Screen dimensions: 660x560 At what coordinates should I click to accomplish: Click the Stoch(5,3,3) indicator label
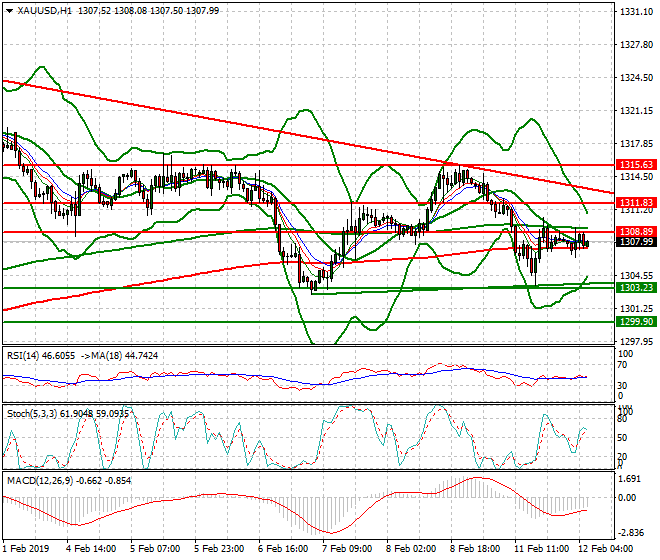35,412
